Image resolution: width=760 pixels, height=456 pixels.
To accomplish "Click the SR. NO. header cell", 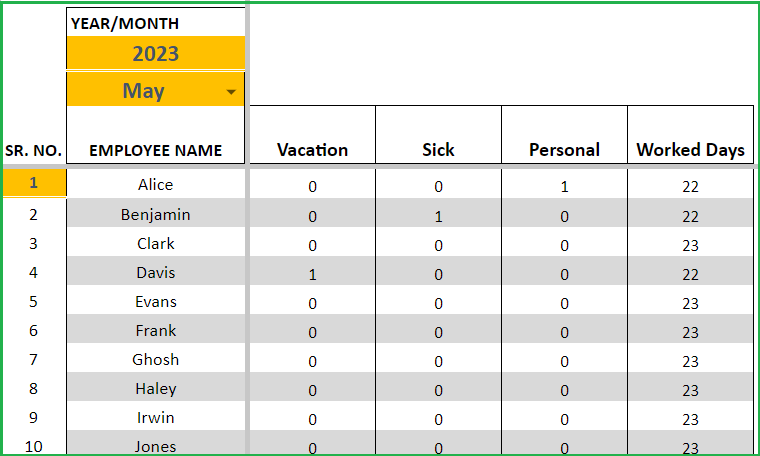I will 33,151.
